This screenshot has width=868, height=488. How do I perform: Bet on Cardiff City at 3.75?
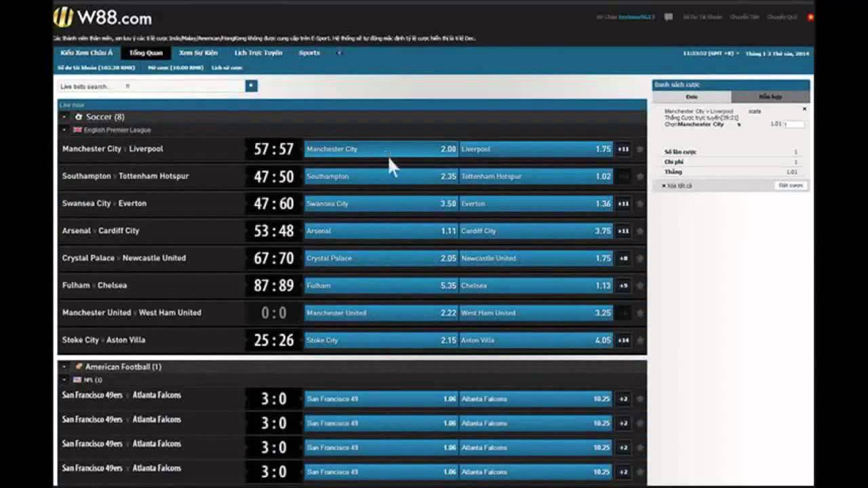point(536,231)
